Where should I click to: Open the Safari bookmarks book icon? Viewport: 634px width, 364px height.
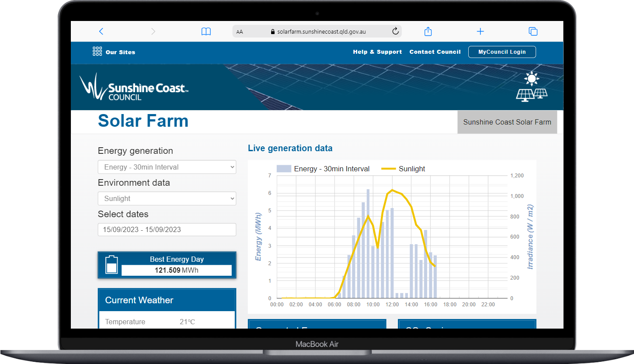(x=206, y=31)
